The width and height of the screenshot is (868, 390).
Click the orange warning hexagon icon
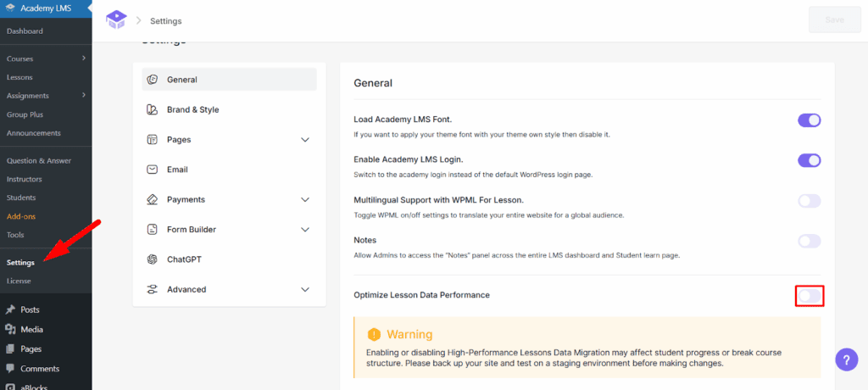[x=374, y=335]
